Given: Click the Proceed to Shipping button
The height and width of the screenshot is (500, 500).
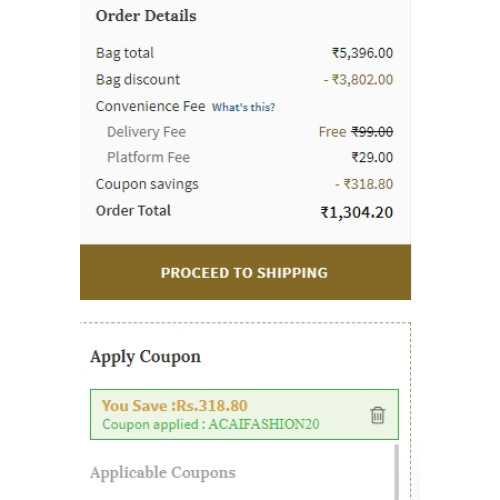Looking at the screenshot, I should tap(245, 272).
